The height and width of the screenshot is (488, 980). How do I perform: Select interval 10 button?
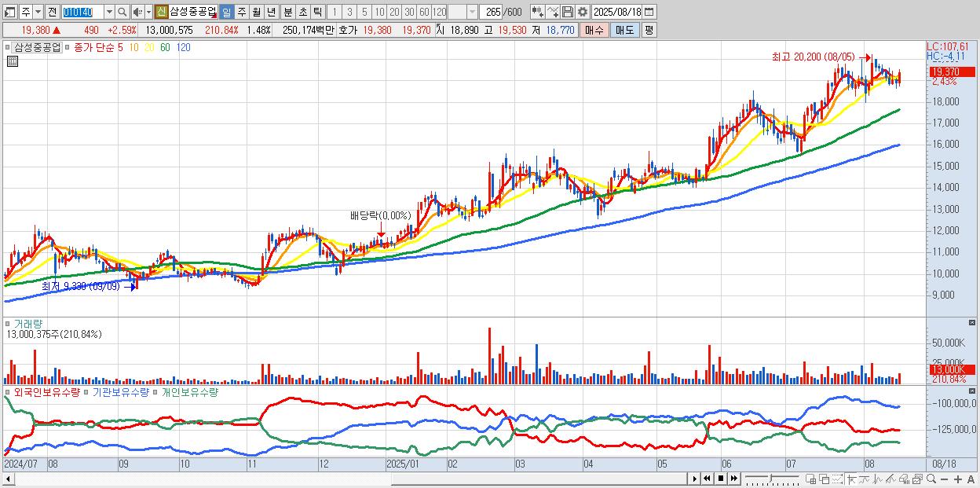coord(379,12)
